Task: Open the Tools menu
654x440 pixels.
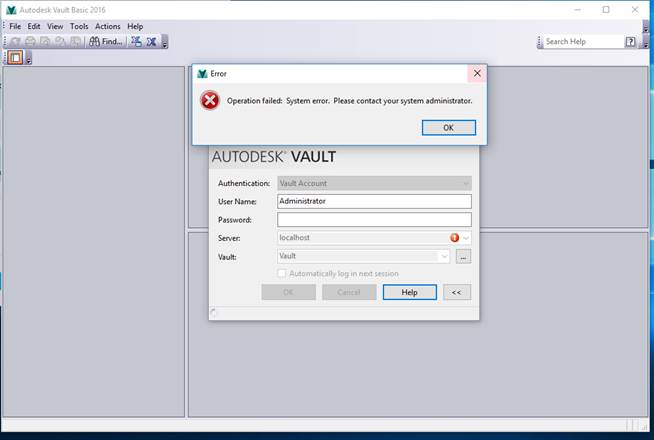Action: [x=79, y=26]
